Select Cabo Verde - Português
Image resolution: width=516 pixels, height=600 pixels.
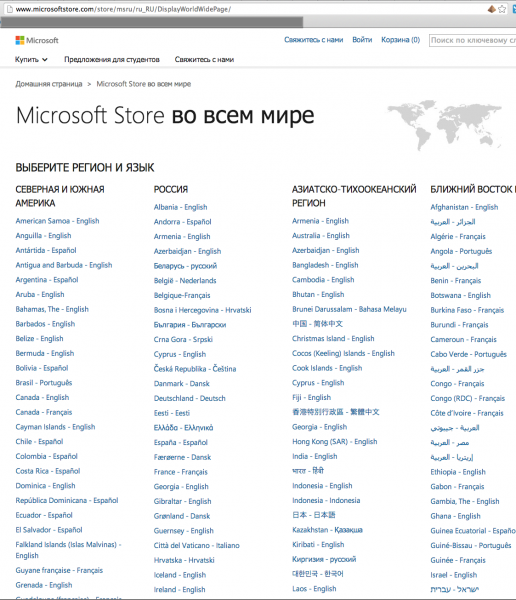(x=469, y=354)
